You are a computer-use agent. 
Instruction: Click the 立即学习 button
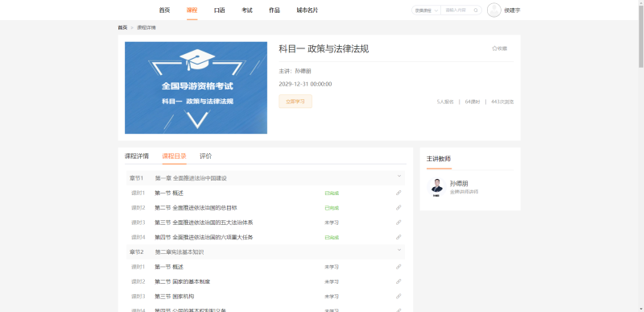click(295, 101)
